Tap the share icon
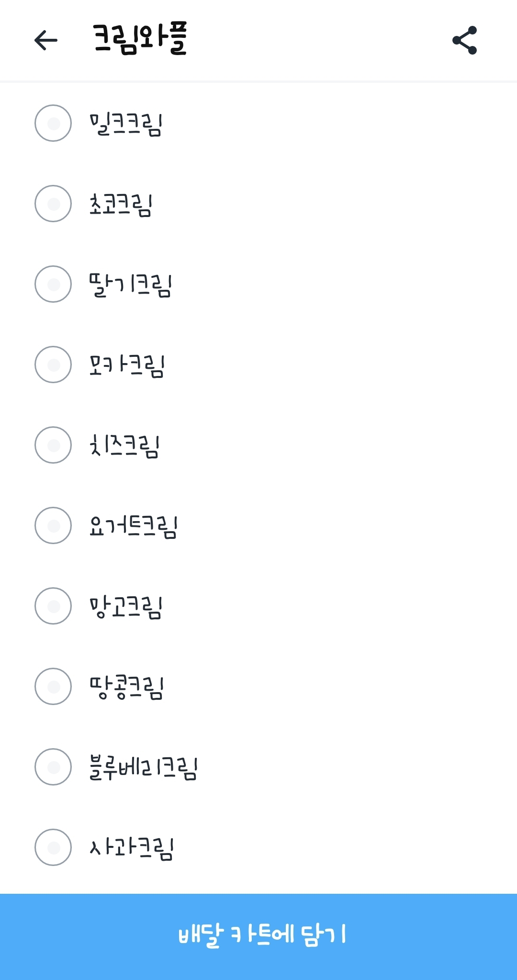 tap(464, 40)
